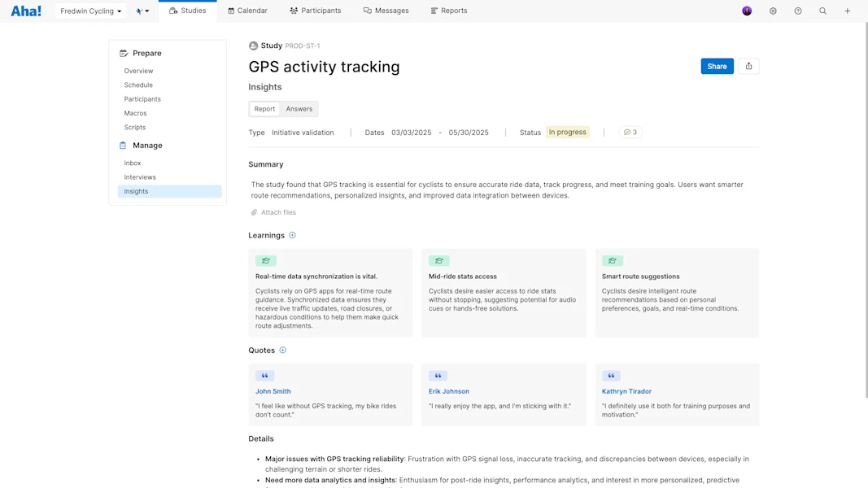Click the Manage clipboard icon

(x=123, y=145)
